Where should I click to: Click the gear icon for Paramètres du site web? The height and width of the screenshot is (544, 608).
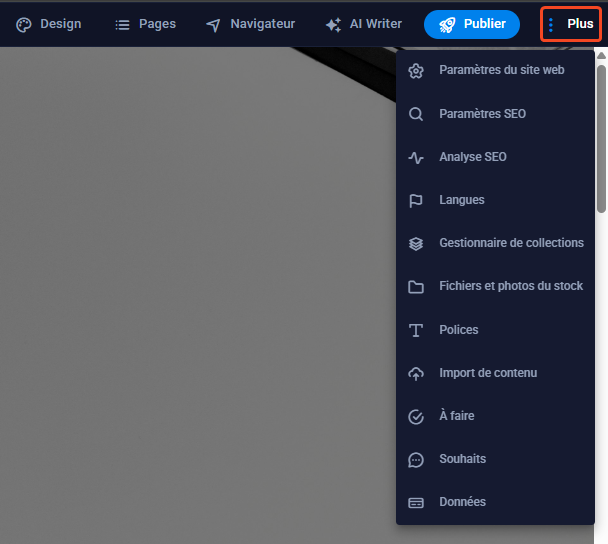[416, 71]
